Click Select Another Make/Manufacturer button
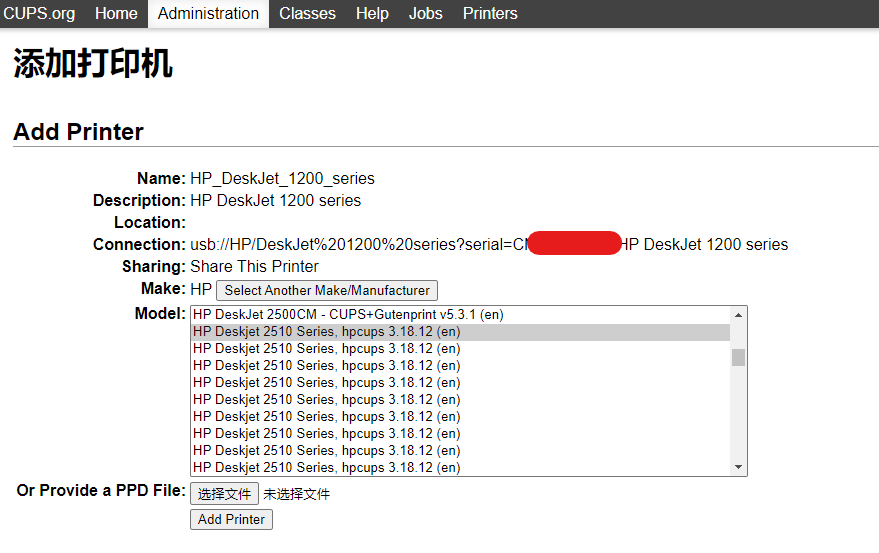This screenshot has width=879, height=553. click(x=327, y=291)
